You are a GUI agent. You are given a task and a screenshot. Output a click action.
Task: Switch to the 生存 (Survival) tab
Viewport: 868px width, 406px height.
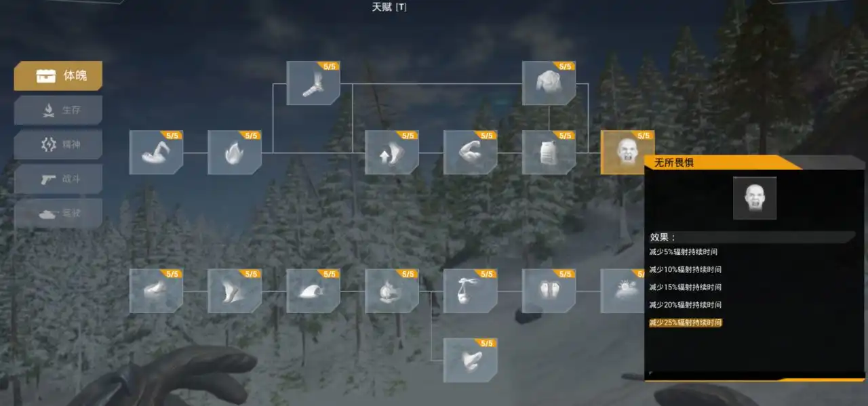pos(58,110)
